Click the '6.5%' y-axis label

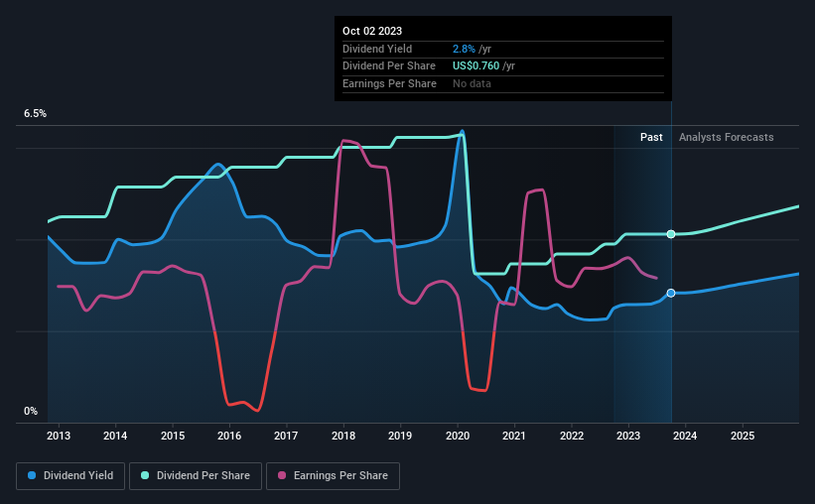pos(35,113)
